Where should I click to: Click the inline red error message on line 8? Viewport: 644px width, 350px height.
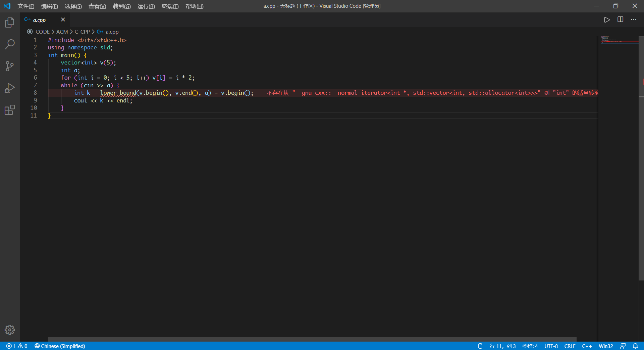(x=433, y=93)
